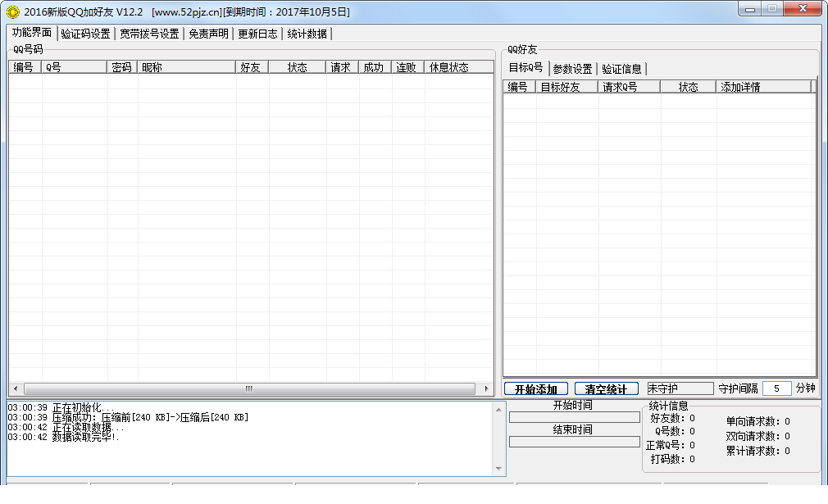Click the Q号 column header
The image size is (828, 504).
pyautogui.click(x=75, y=67)
